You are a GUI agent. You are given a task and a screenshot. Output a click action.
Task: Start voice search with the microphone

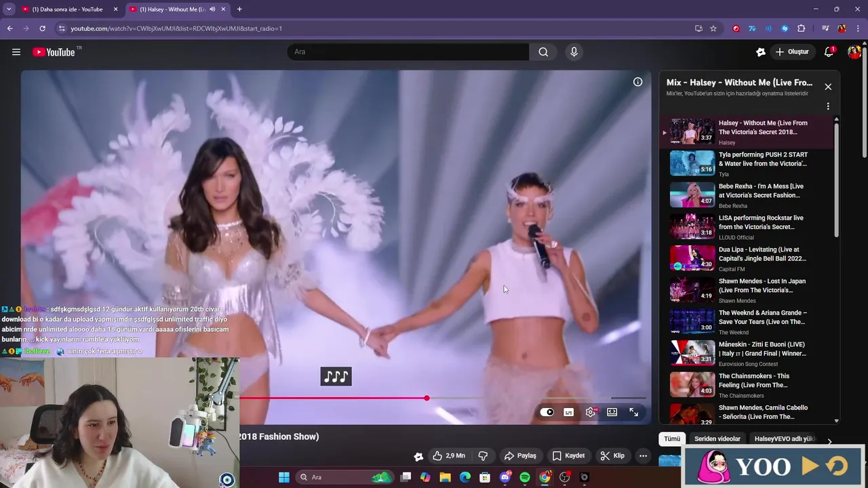click(574, 52)
